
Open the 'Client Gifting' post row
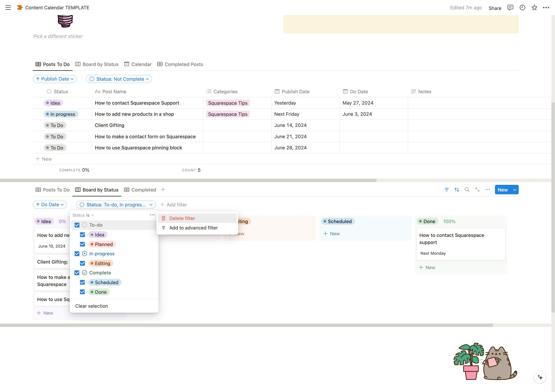point(110,125)
